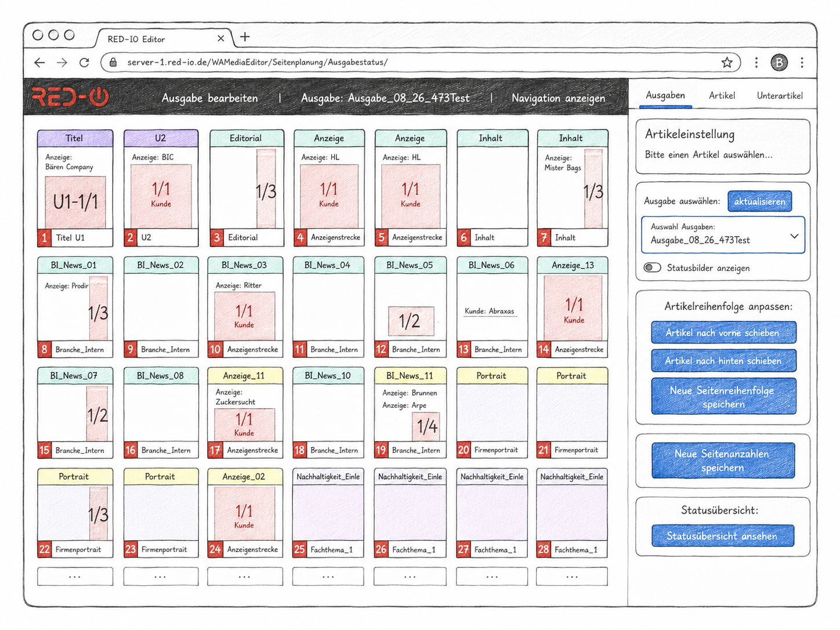Close the RED-IO Editor tab
This screenshot has height=630, width=840.
[x=220, y=38]
